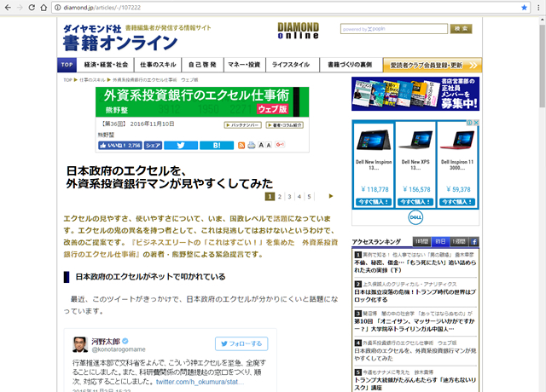
Task: Go to next page arrow in pagination
Action: click(x=330, y=197)
